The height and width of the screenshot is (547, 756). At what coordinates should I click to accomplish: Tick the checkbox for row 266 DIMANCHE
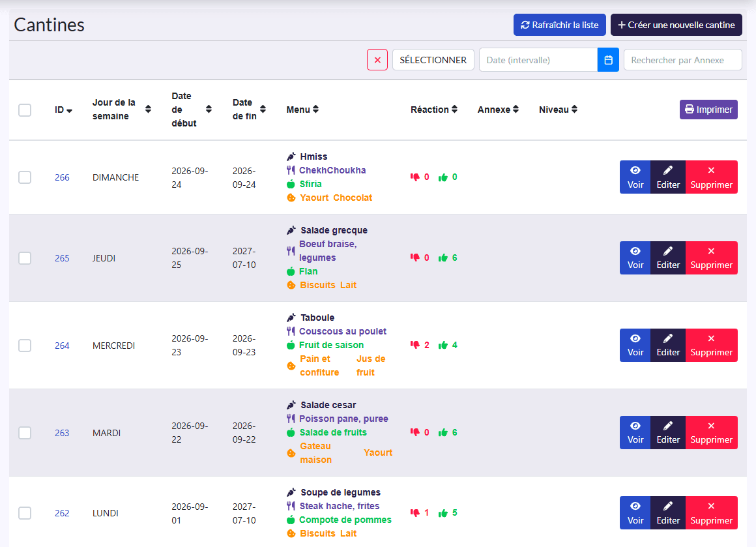point(25,177)
